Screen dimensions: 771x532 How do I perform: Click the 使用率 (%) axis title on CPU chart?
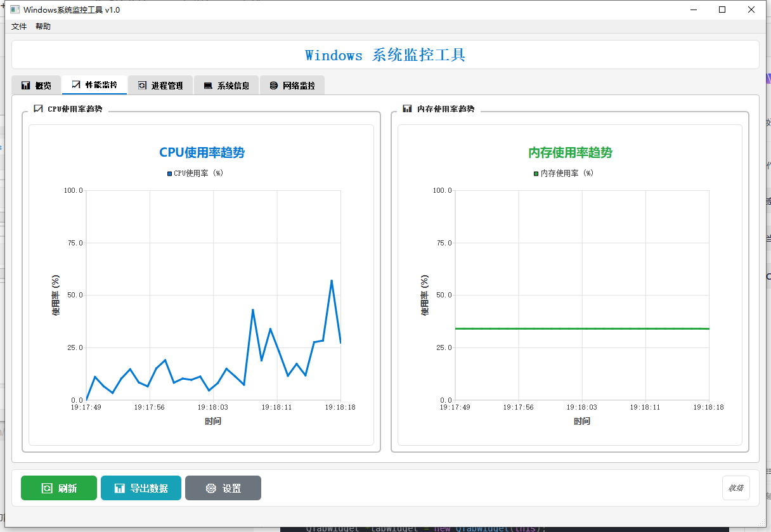pyautogui.click(x=56, y=295)
